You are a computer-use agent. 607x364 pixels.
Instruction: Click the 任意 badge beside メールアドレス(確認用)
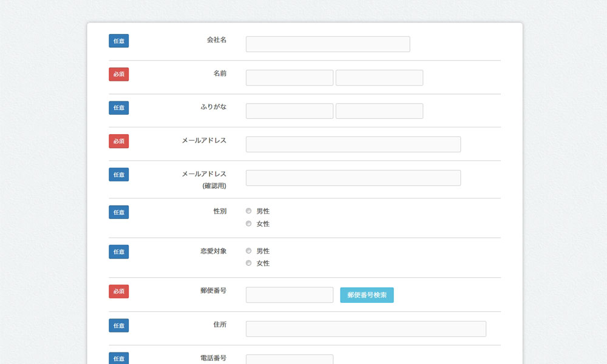[x=119, y=175]
